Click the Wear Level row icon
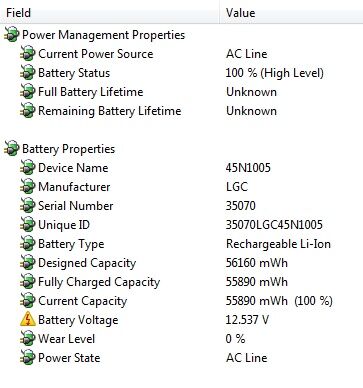The image size is (363, 388). (28, 338)
